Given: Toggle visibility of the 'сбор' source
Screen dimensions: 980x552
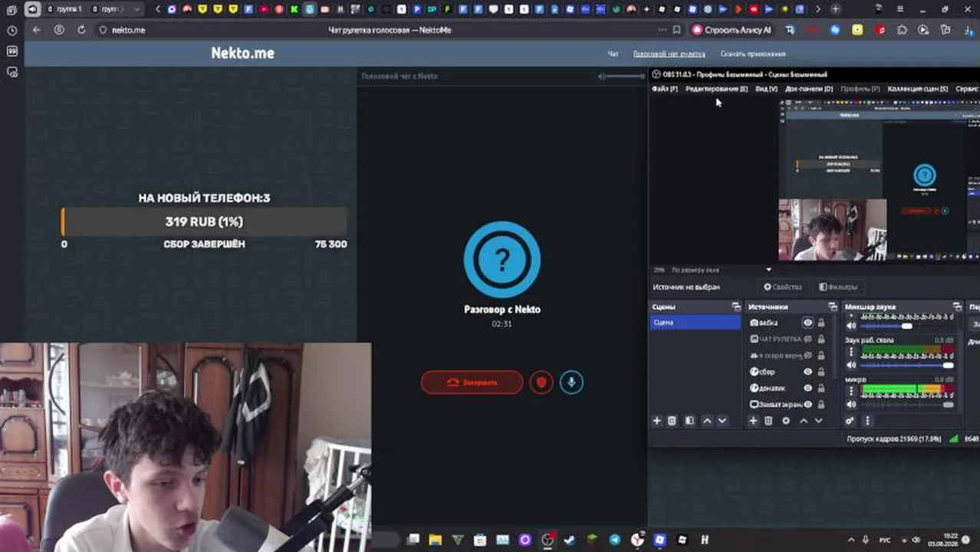Looking at the screenshot, I should (807, 372).
